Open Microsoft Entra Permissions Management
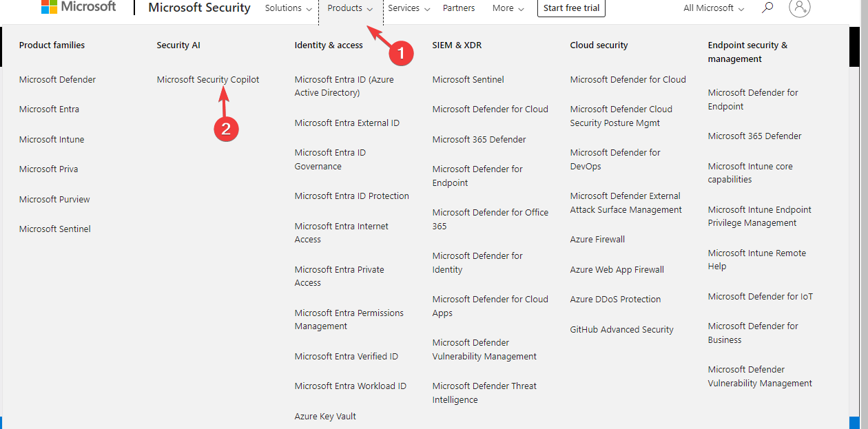This screenshot has width=868, height=429. tap(349, 320)
